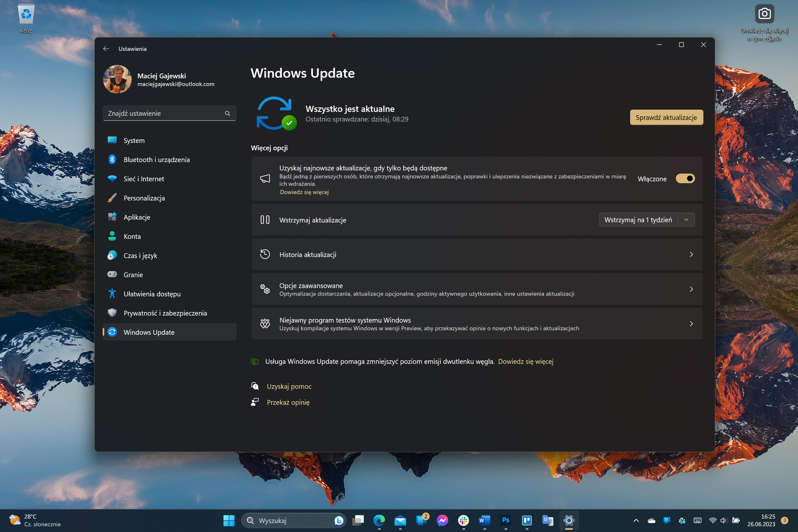Open the System settings category
This screenshot has width=798, height=532.
point(169,140)
